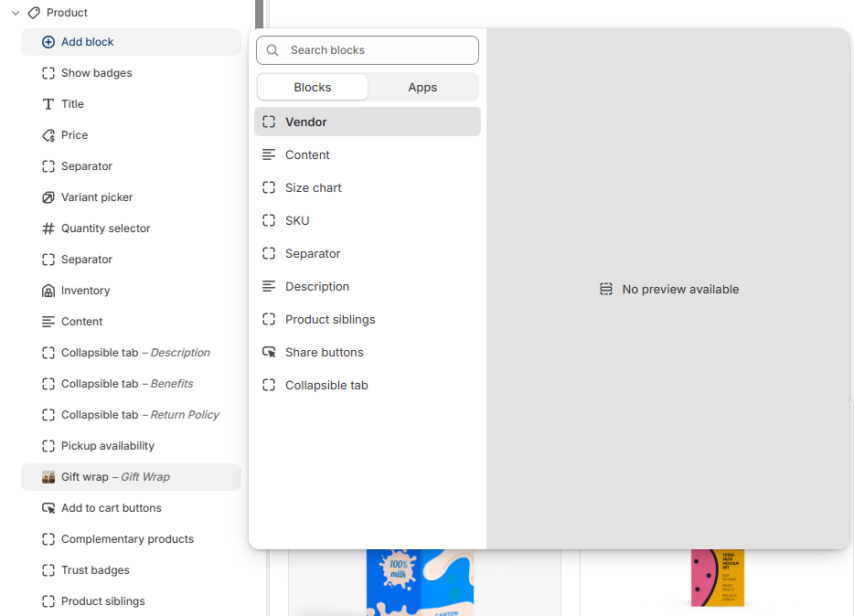Select the Trust badges block
The height and width of the screenshot is (616, 854).
(x=132, y=569)
